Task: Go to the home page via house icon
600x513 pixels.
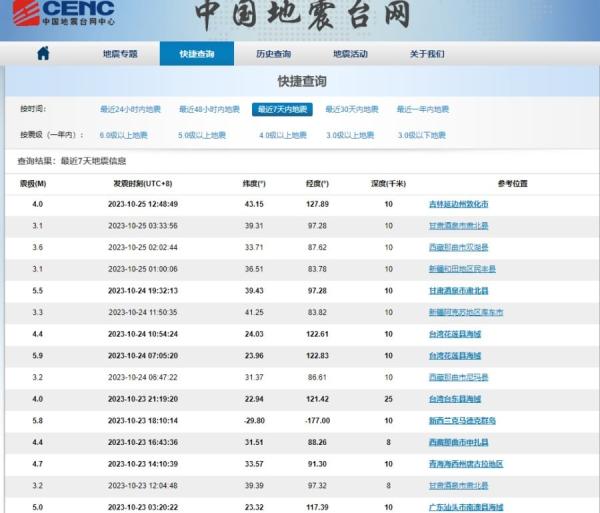Action: (43, 53)
